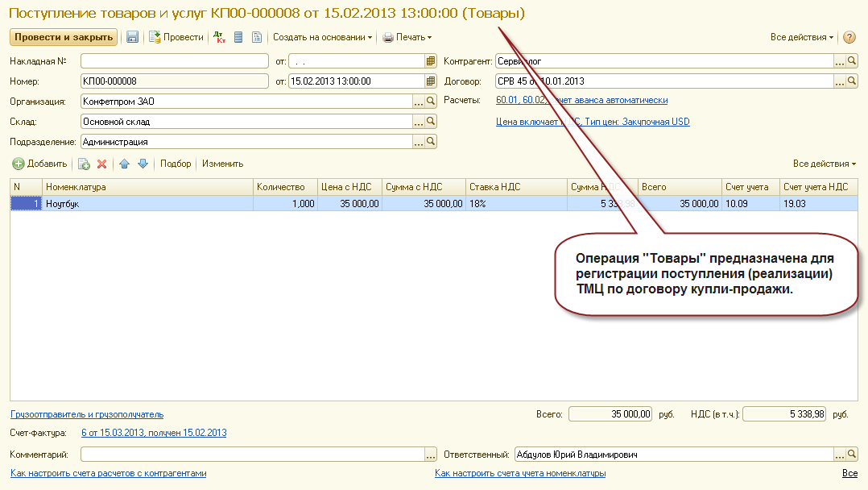This screenshot has height=490, width=868.
Task: Click the save diskette icon in toolbar
Action: click(132, 37)
